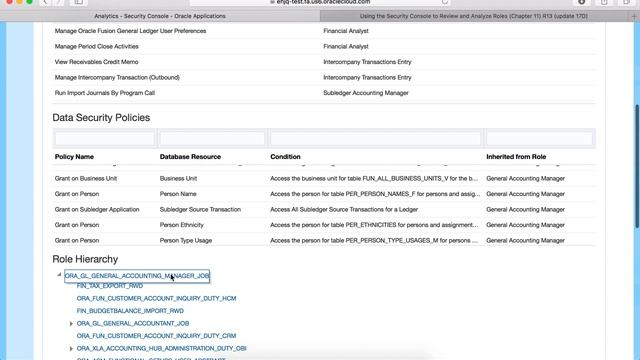Select 'Manage Intercompany Transaction (Outbound)' row
Viewport: 640px width, 360px height.
117,78
